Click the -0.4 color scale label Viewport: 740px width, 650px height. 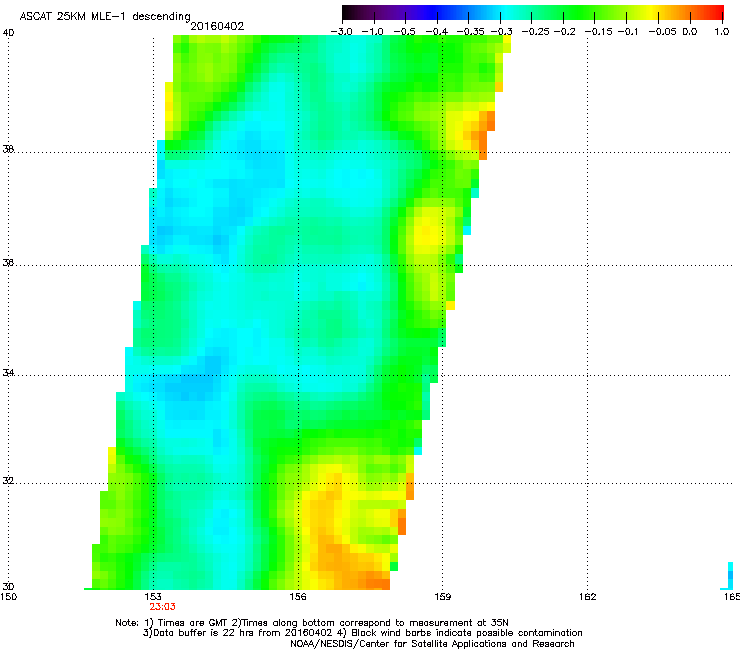[x=437, y=32]
